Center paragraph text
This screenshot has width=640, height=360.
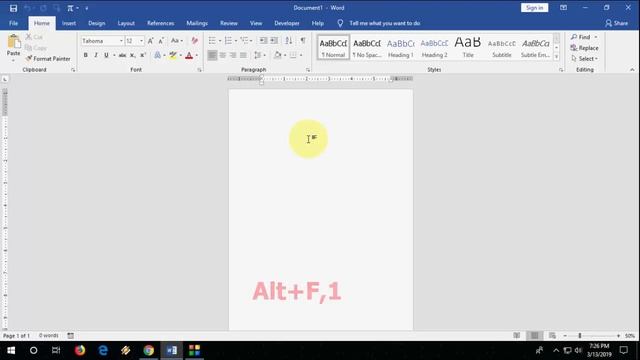[222, 55]
